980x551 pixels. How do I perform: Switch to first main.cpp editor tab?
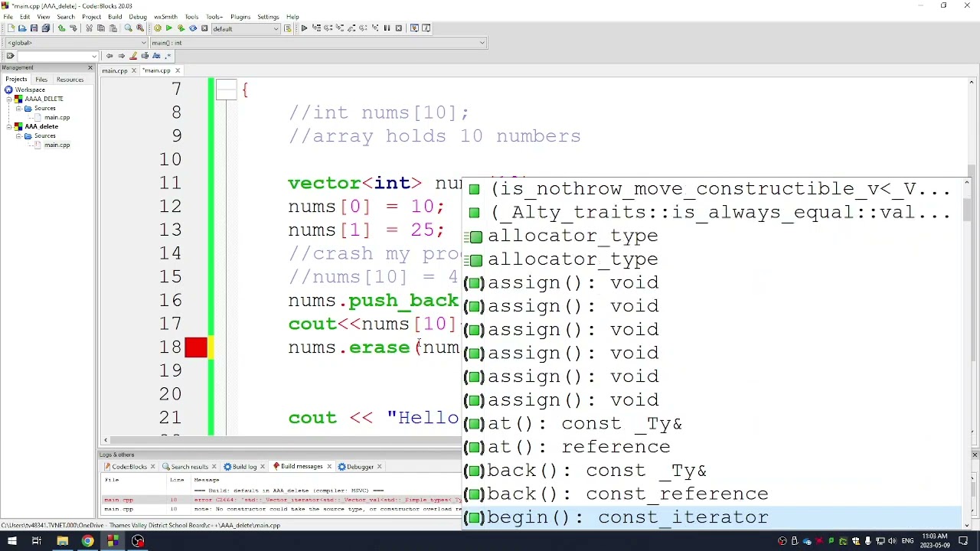click(115, 70)
